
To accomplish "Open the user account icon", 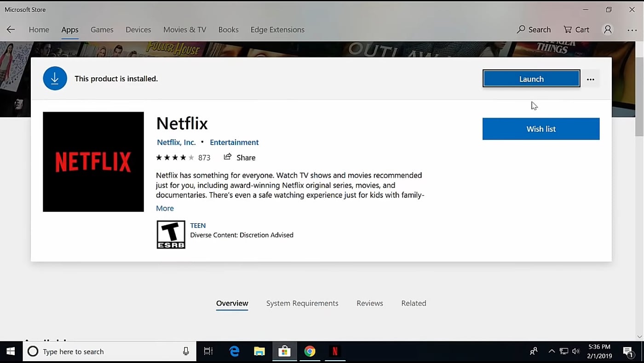I will 608,29.
